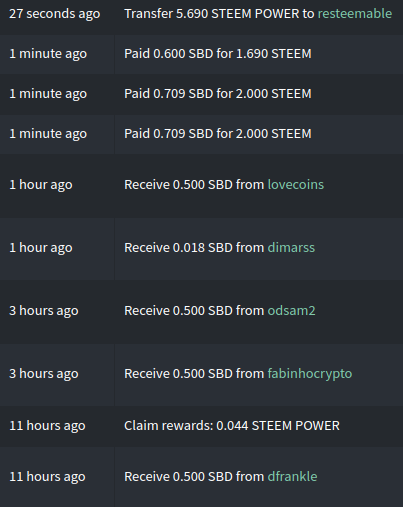403x507 pixels.
Task: Click the '1 minute ago' timestamp for 0.600 SBD
Action: (48, 54)
